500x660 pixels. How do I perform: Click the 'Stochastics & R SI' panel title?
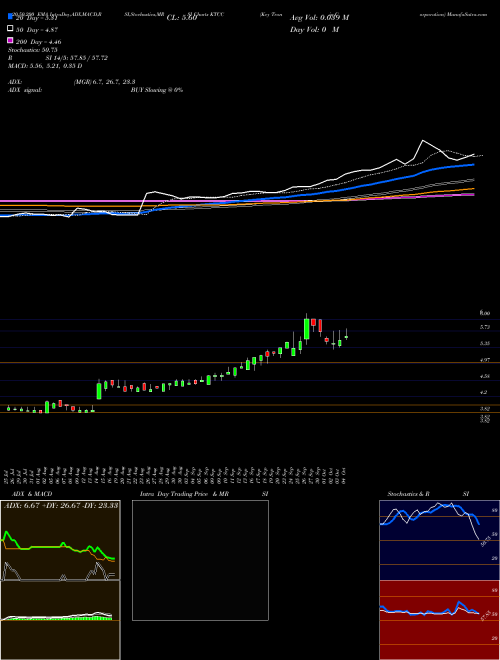pyautogui.click(x=428, y=494)
